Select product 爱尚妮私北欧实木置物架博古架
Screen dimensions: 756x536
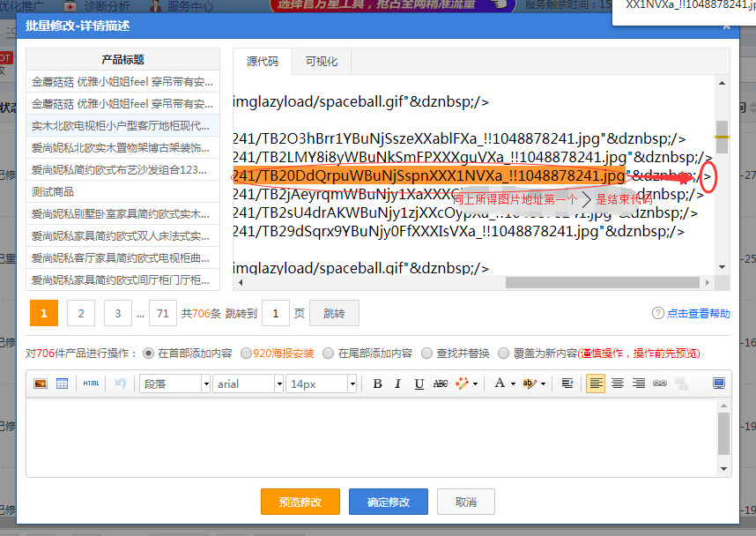[123, 147]
